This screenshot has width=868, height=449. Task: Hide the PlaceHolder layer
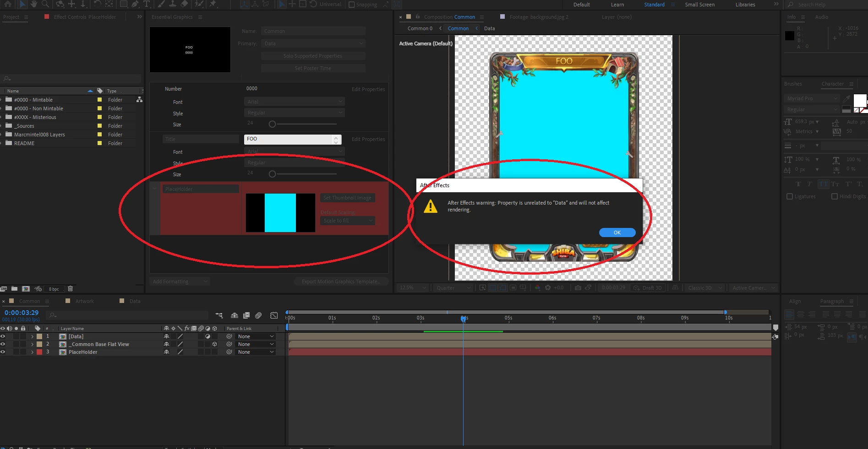3,352
